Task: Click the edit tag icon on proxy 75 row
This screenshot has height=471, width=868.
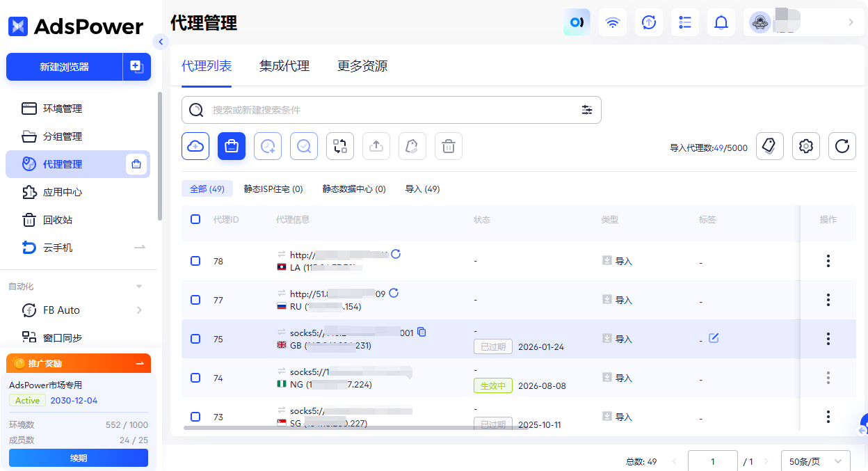Action: [x=714, y=338]
